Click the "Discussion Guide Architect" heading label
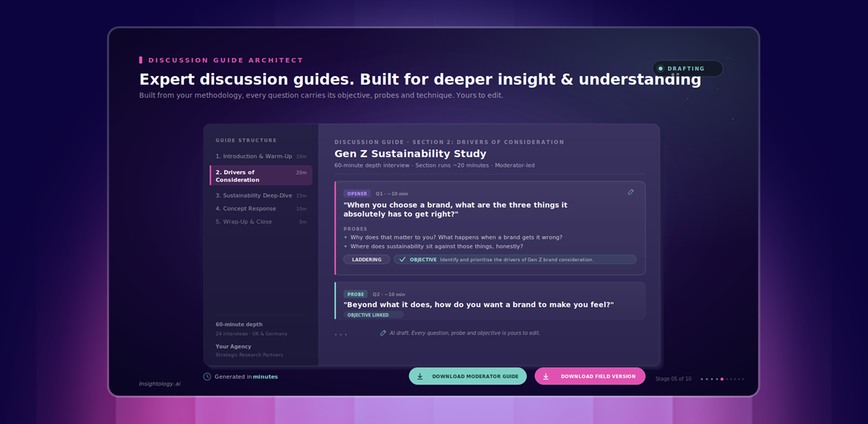Image resolution: width=868 pixels, height=424 pixels. [x=226, y=60]
